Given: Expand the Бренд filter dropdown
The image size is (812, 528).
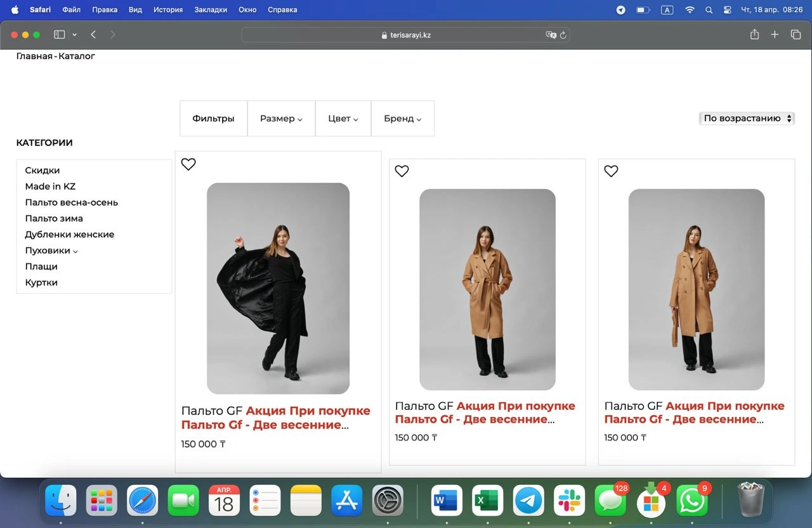Looking at the screenshot, I should click(x=403, y=119).
